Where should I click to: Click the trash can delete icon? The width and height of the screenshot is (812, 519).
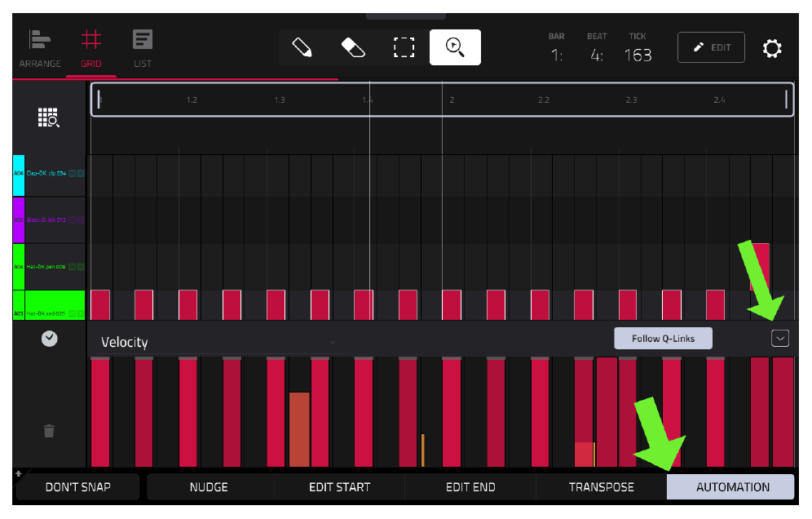49,431
